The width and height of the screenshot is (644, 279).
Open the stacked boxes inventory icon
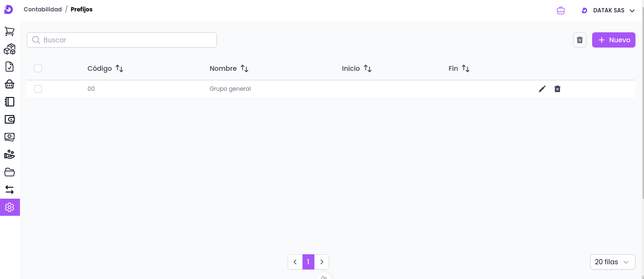pos(10,49)
